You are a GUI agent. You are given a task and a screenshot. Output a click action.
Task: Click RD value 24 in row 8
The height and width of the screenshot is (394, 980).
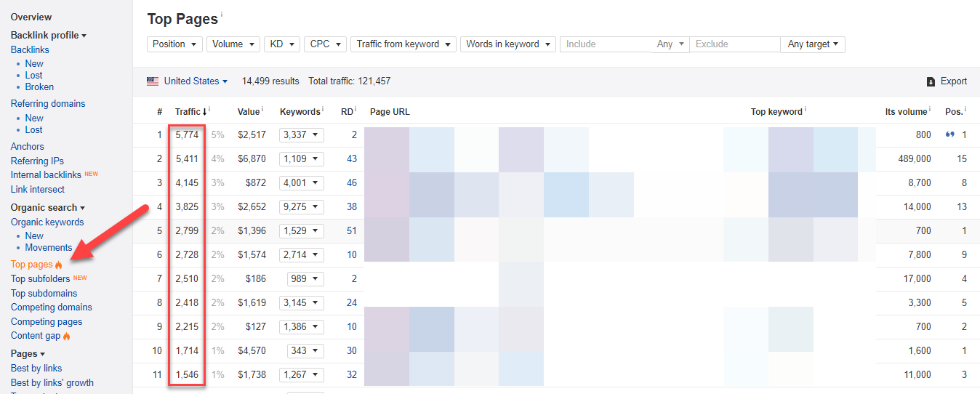click(x=352, y=303)
